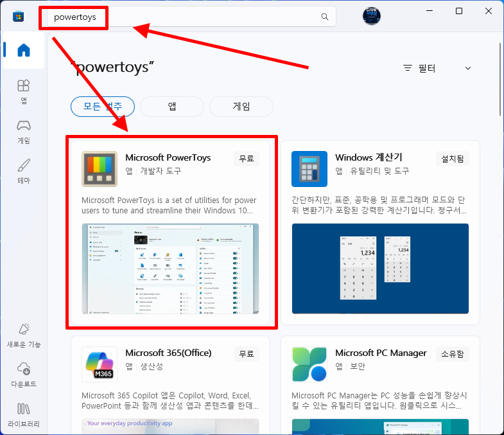Select the 게임 category filter tab
504x435 pixels.
point(241,107)
